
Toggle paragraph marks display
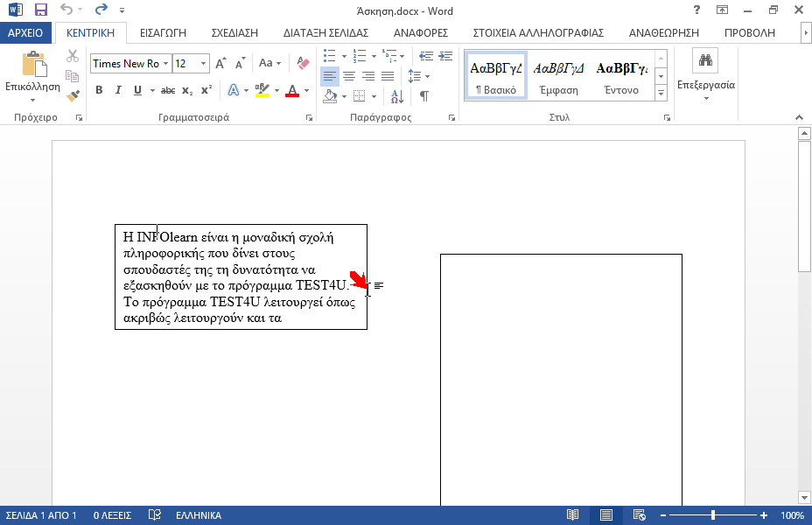424,95
